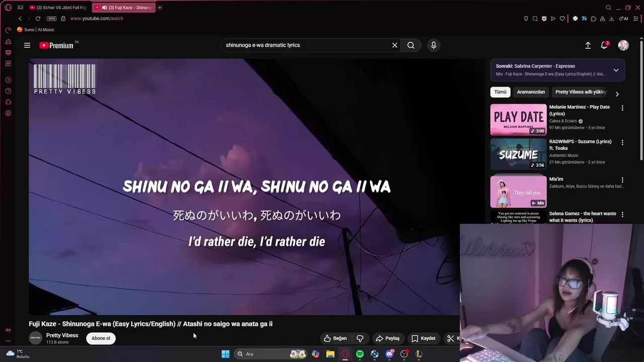The width and height of the screenshot is (644, 362).
Task: Like video with Beğen button
Action: [335, 338]
